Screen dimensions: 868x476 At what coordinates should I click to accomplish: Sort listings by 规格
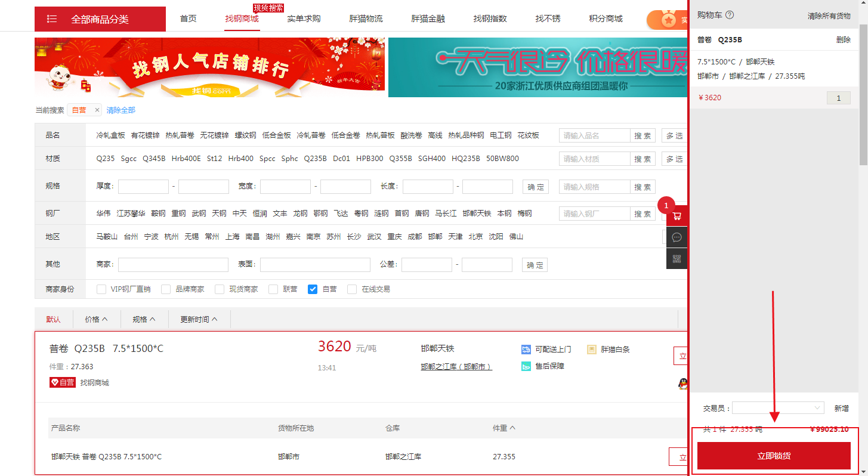click(144, 319)
